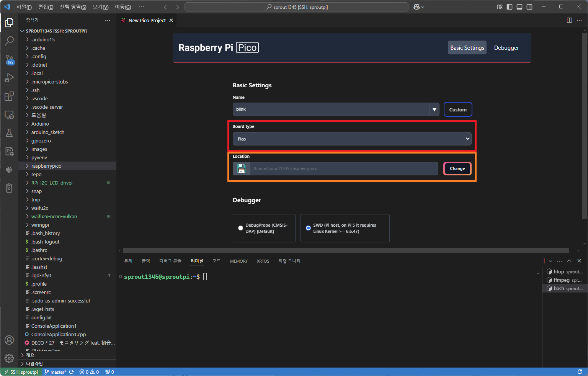Open the 파일(F) menu
The height and width of the screenshot is (376, 588).
pos(24,7)
